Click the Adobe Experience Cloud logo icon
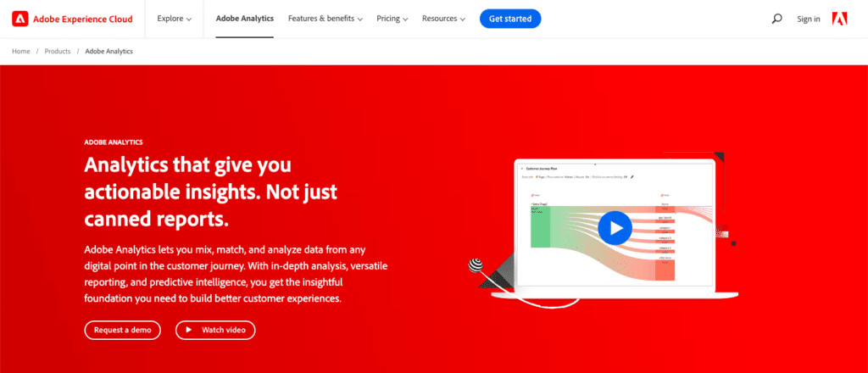The height and width of the screenshot is (373, 868). [x=20, y=19]
